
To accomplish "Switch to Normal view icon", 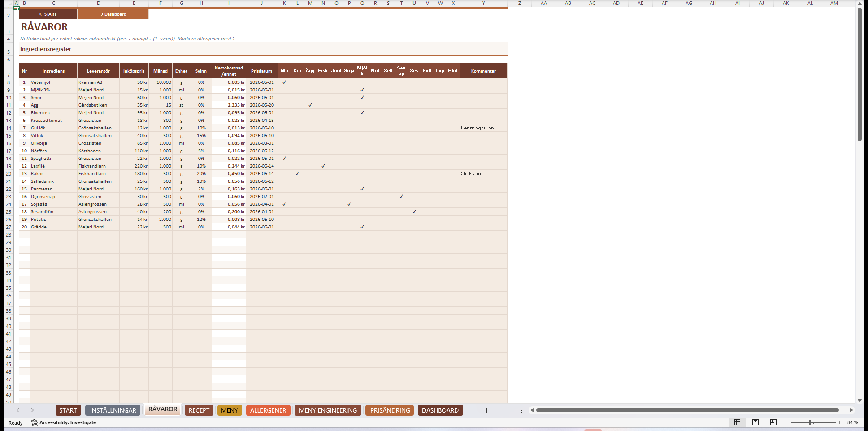I will pos(737,422).
